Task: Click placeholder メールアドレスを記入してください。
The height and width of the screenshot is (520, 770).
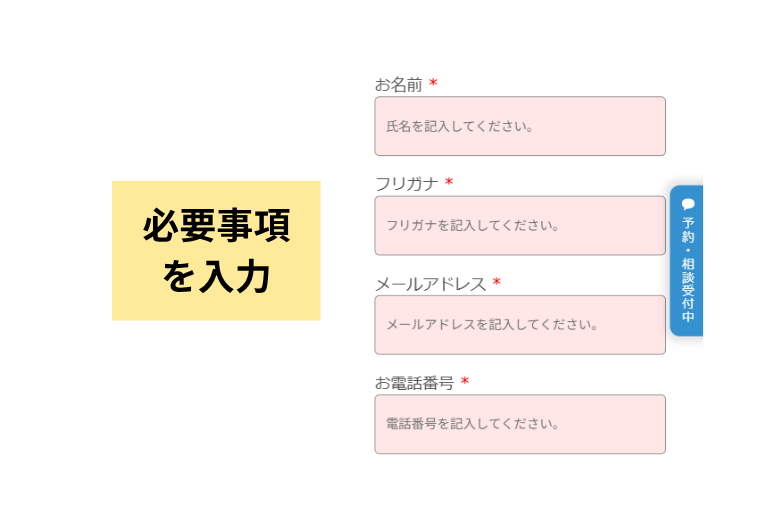Action: point(492,325)
